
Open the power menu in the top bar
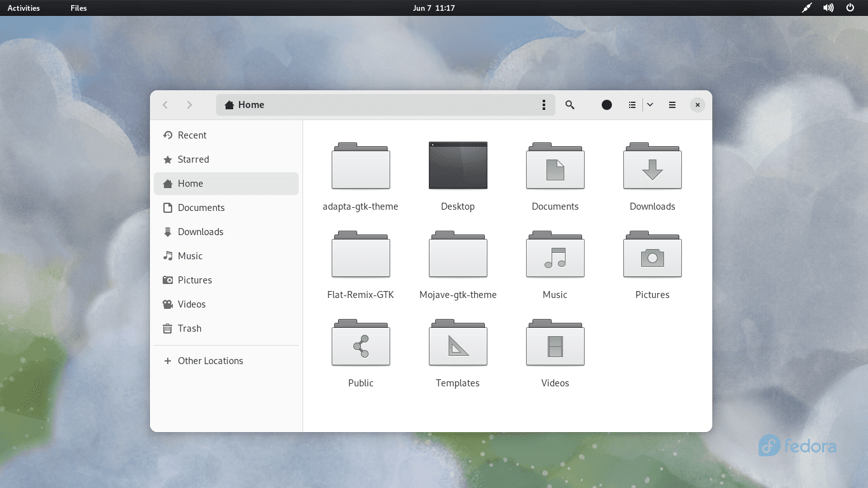tap(850, 8)
